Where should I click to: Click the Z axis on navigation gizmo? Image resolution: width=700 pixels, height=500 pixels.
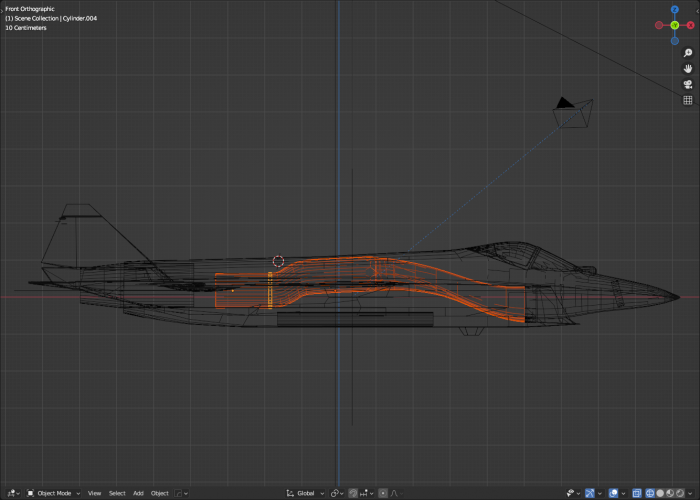tap(675, 9)
